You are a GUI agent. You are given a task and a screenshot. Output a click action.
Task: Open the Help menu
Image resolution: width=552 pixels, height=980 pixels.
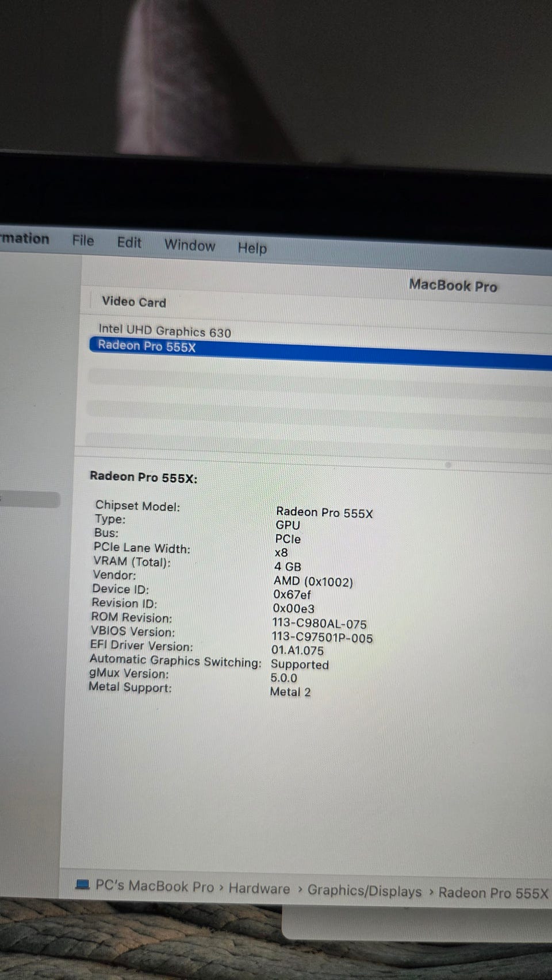pyautogui.click(x=252, y=248)
